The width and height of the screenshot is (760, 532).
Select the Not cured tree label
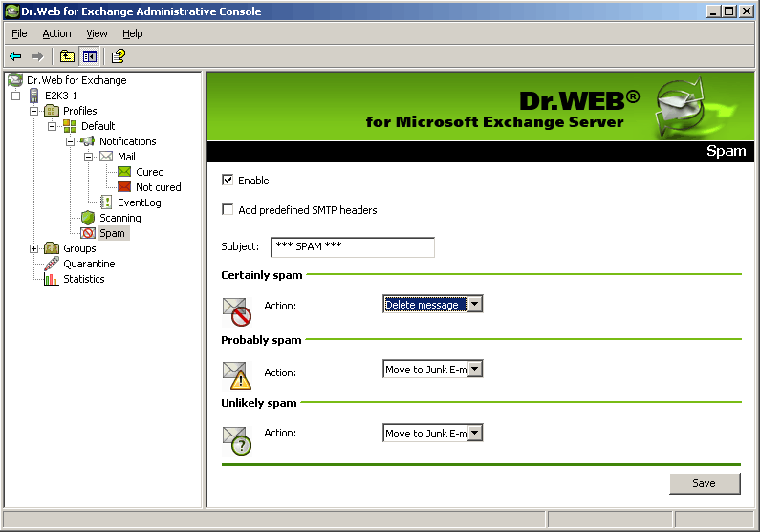click(x=159, y=187)
